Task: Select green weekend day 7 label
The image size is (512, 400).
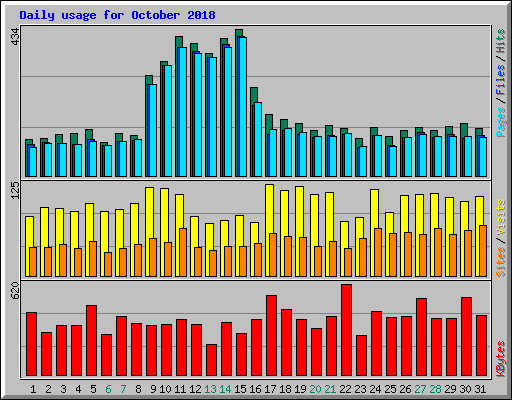Action: 123,389
